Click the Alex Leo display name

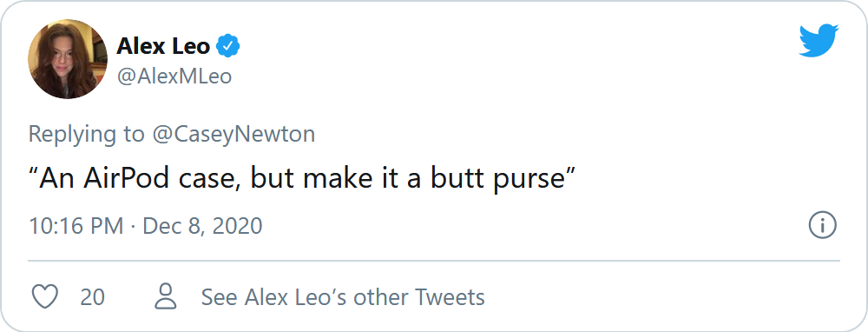[163, 46]
